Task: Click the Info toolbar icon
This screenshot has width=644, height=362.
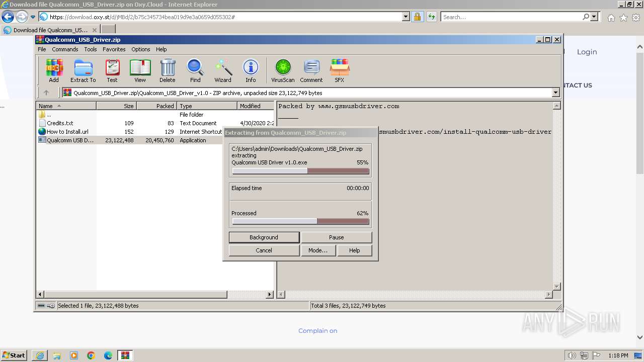Action: pyautogui.click(x=251, y=70)
